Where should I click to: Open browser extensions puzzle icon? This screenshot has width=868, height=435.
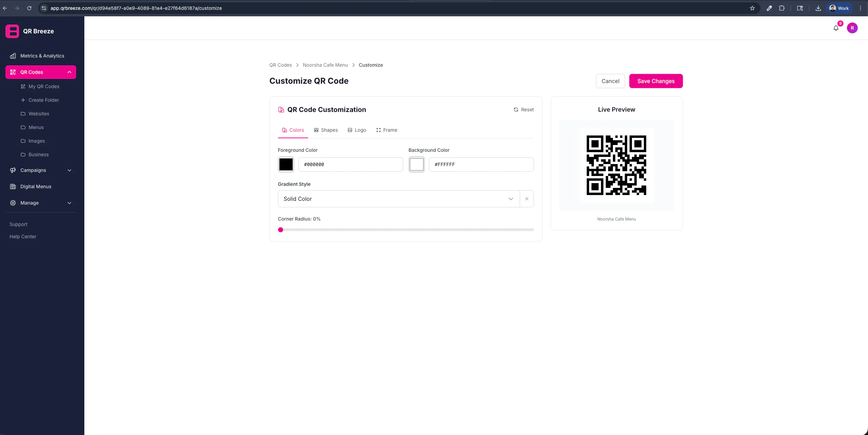[782, 8]
